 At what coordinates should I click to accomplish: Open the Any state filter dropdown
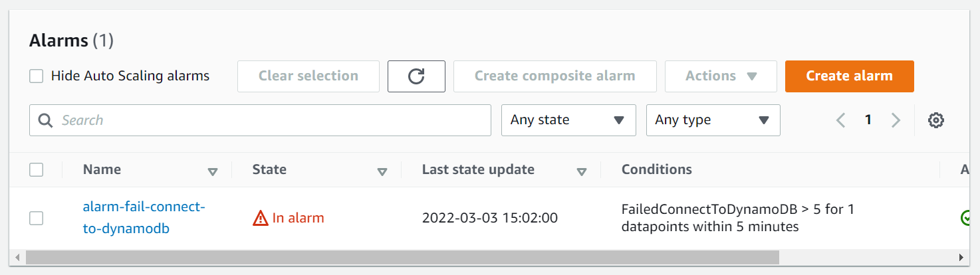(x=568, y=120)
